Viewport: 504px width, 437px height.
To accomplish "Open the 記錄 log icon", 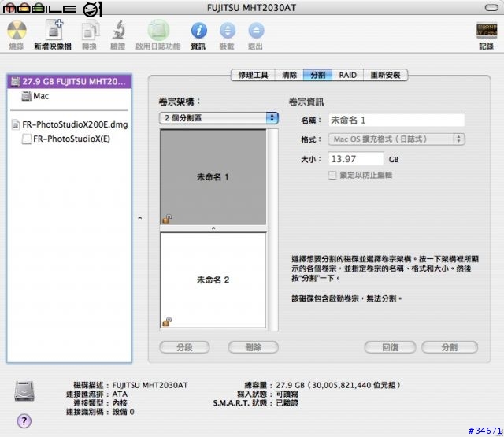I will 486,31.
